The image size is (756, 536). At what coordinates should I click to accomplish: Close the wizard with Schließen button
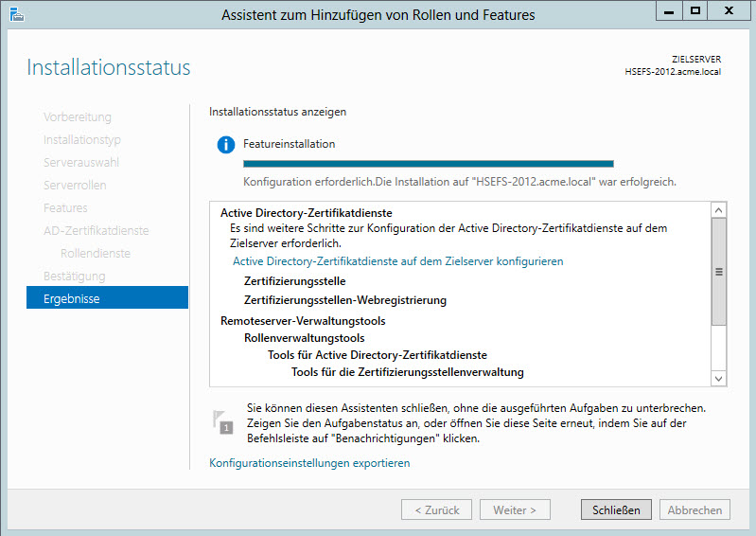[x=616, y=509]
